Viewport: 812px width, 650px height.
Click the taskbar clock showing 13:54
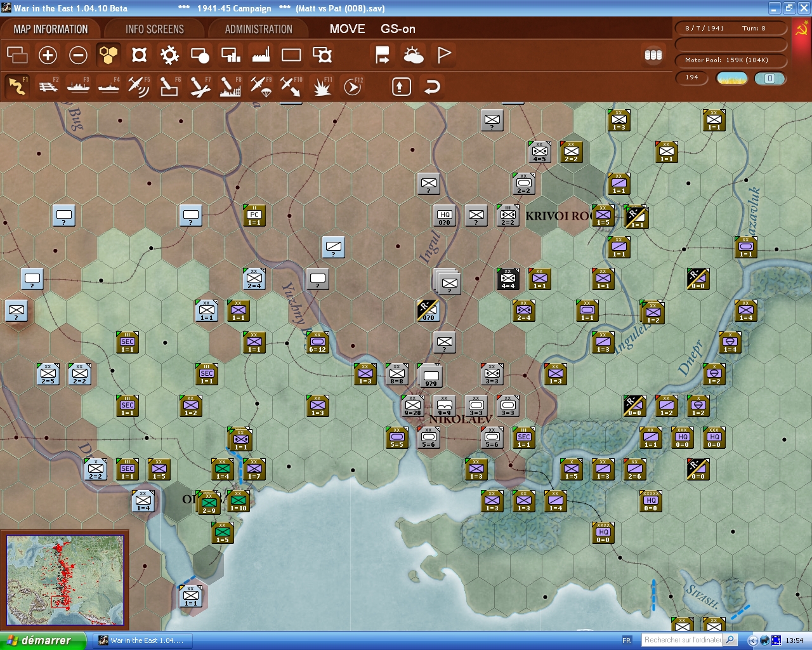click(794, 640)
